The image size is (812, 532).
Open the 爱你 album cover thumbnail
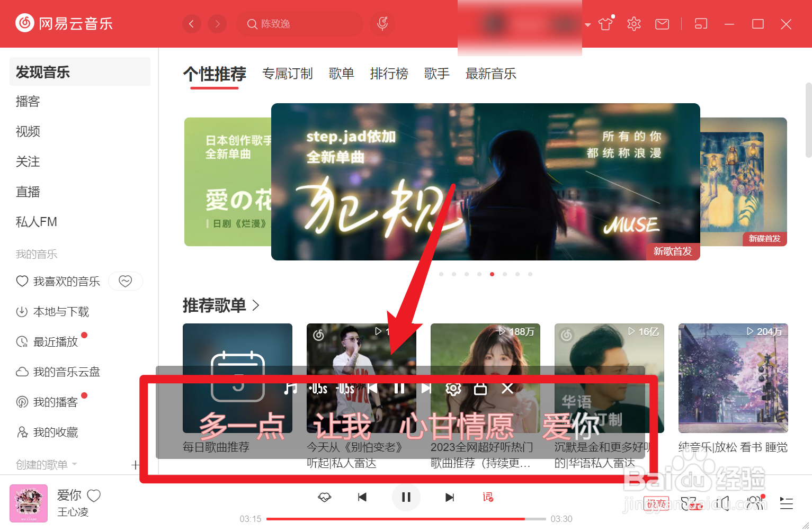tap(29, 503)
